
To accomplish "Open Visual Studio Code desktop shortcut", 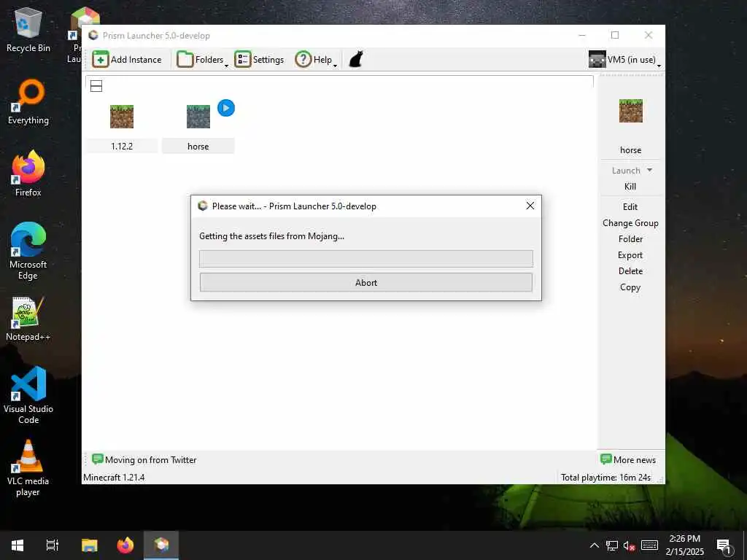I will (x=28, y=395).
